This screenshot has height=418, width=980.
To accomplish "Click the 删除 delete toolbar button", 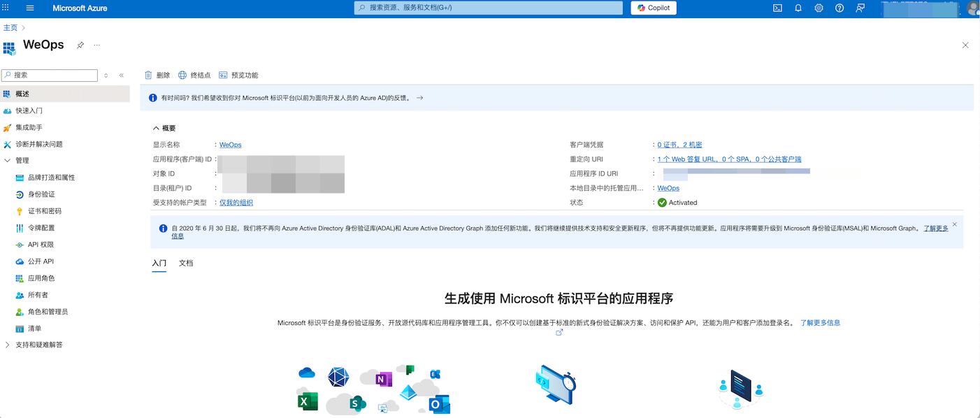I will (x=157, y=75).
